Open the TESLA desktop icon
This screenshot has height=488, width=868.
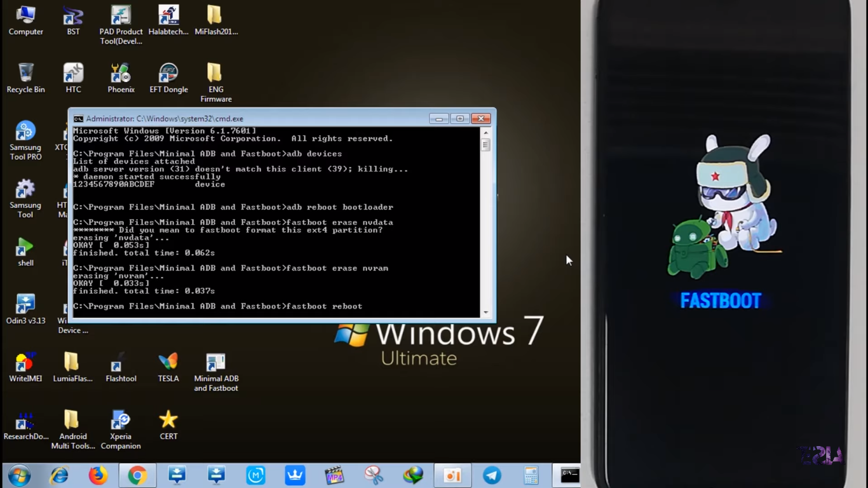point(168,367)
